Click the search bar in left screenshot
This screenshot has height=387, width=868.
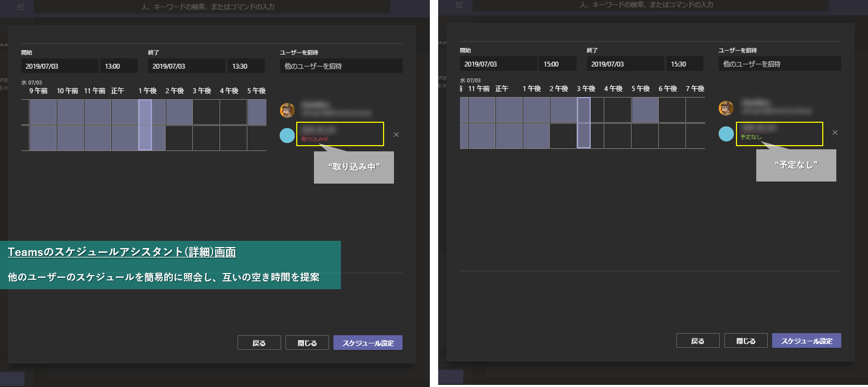coord(212,7)
